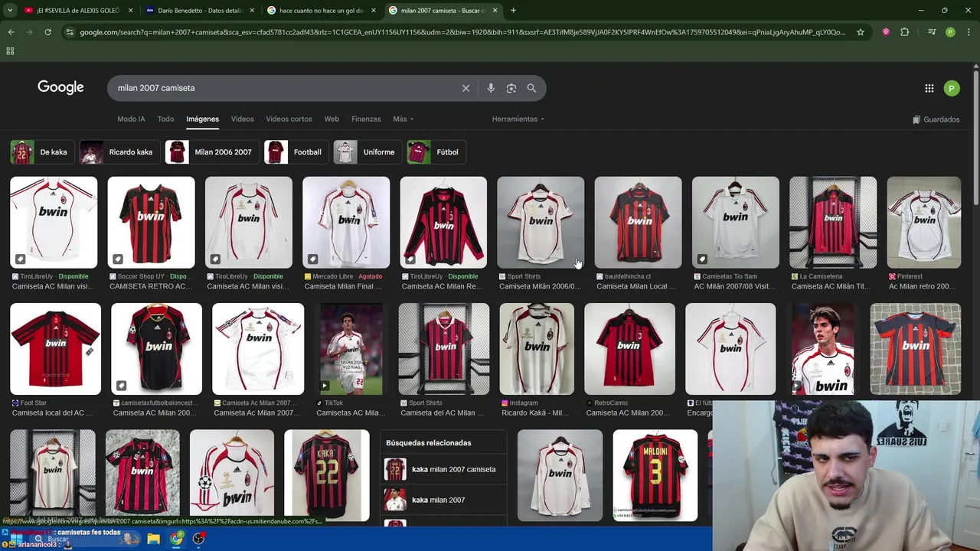This screenshot has height=551, width=980.
Task: Open the 'Ricardo Kaká - Mil...' Instagram link
Action: [535, 412]
